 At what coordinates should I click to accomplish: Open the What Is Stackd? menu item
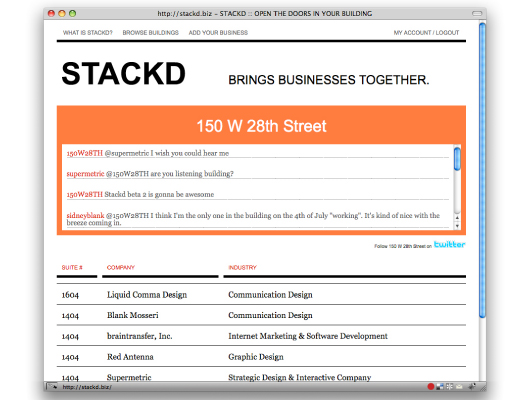(88, 32)
